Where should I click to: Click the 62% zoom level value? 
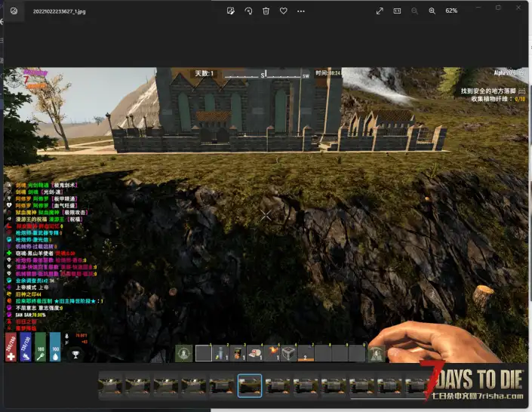pos(451,11)
